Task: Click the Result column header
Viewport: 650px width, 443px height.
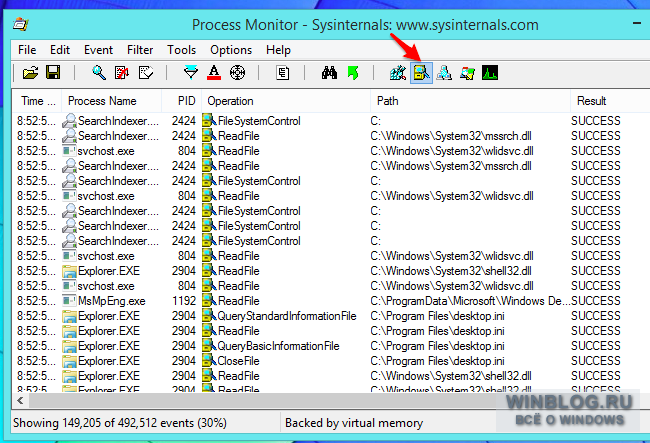Action: [609, 101]
